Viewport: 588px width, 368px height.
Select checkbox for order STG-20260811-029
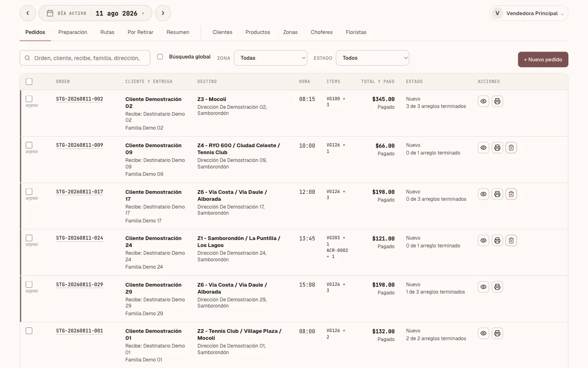(x=29, y=285)
